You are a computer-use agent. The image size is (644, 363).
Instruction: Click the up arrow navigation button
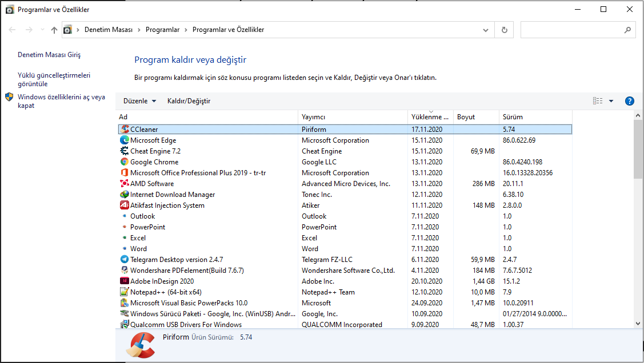coord(54,30)
